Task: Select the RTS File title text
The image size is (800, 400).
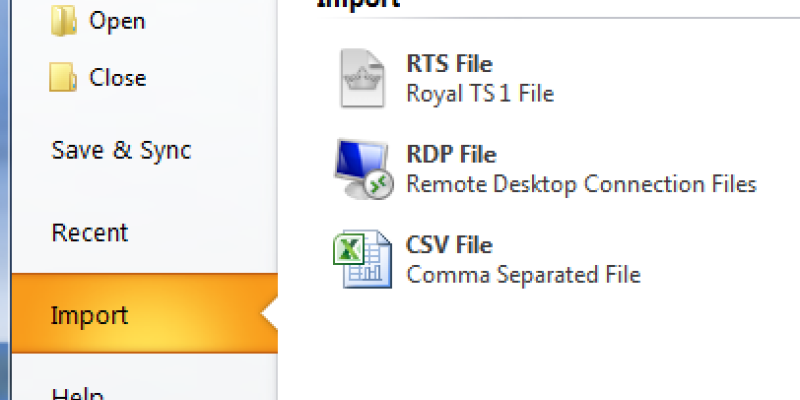Action: [x=449, y=65]
